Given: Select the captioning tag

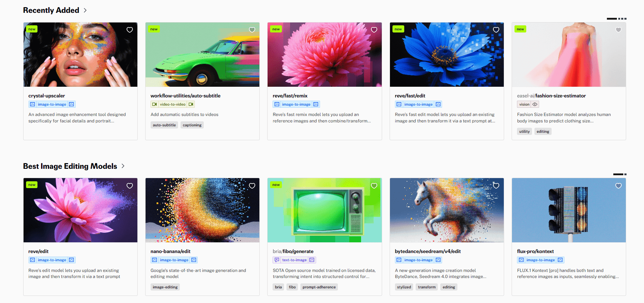Looking at the screenshot, I should click(192, 125).
